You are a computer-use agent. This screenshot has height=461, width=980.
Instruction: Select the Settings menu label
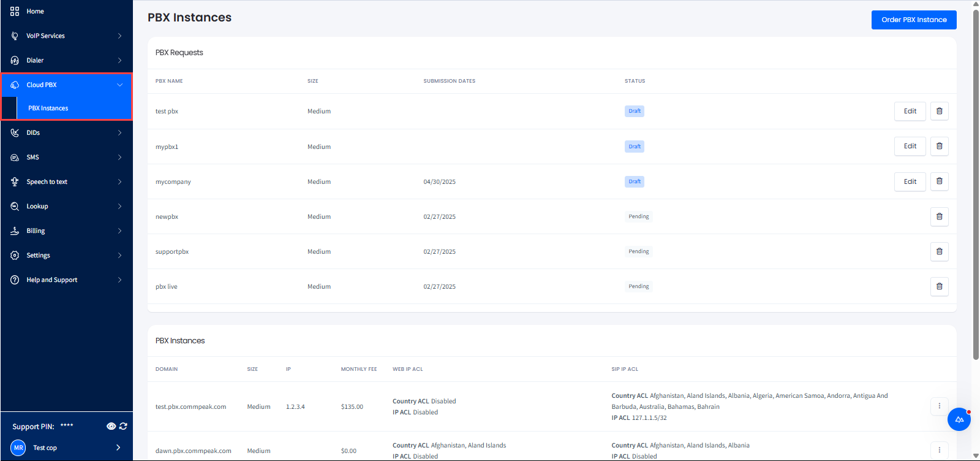38,255
